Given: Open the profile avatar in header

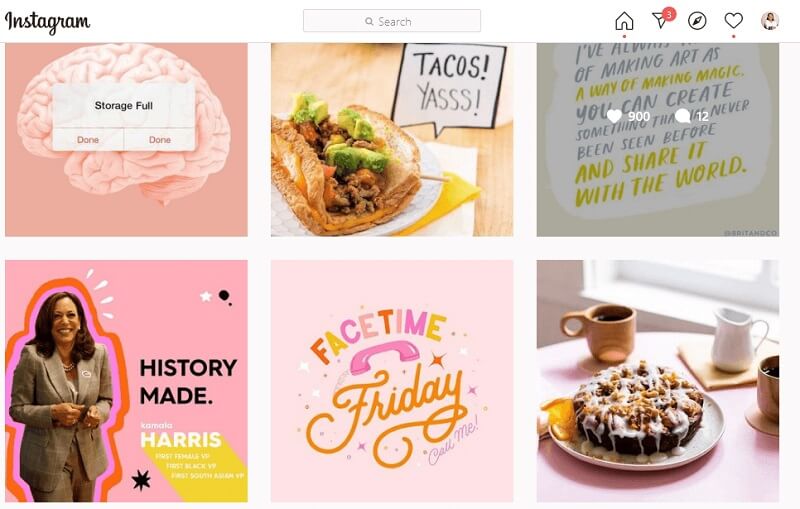Looking at the screenshot, I should pos(770,21).
